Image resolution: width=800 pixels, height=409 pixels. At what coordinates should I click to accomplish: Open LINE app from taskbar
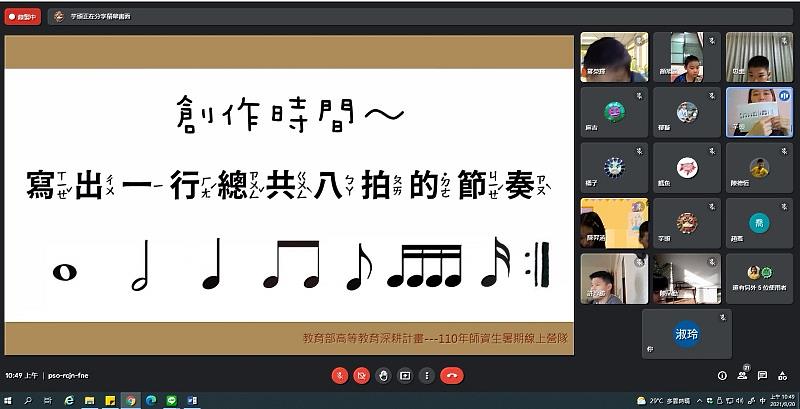tap(172, 401)
